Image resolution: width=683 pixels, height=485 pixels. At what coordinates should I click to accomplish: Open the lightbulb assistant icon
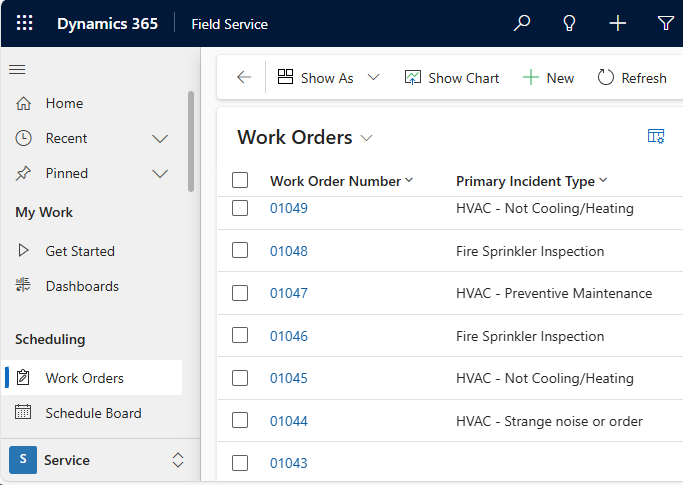click(570, 23)
